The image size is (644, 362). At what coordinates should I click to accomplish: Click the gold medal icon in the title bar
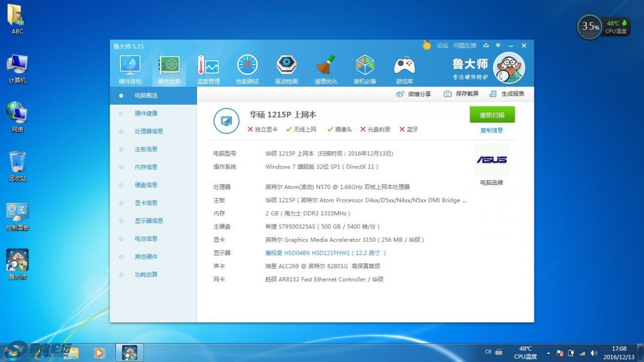click(x=426, y=45)
